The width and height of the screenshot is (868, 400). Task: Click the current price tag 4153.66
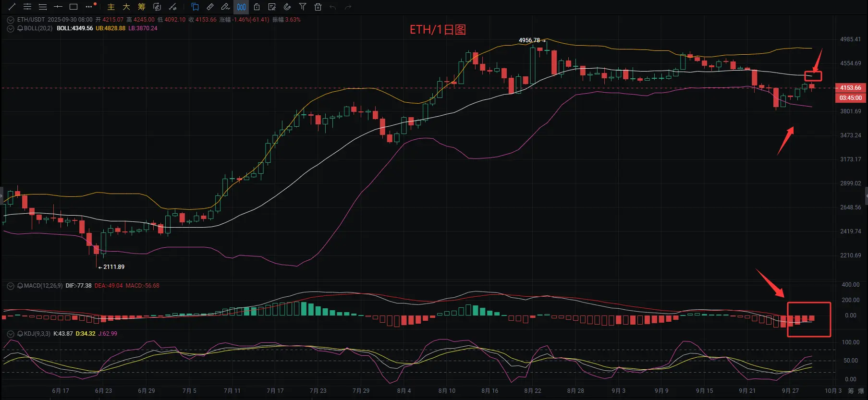point(851,88)
